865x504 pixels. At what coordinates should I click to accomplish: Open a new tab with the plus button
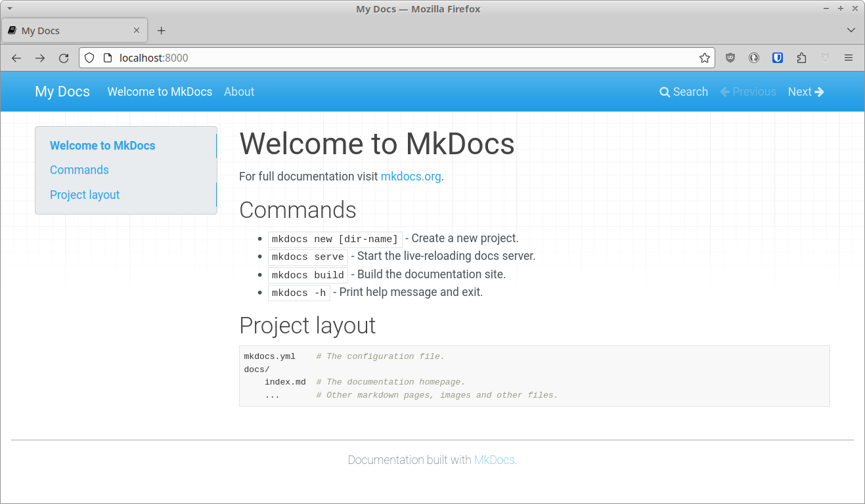pos(162,31)
